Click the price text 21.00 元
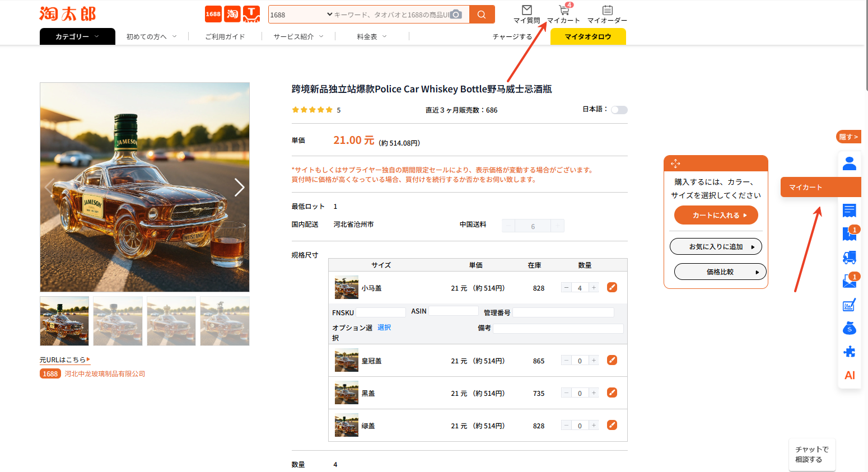The height and width of the screenshot is (472, 868). point(354,140)
